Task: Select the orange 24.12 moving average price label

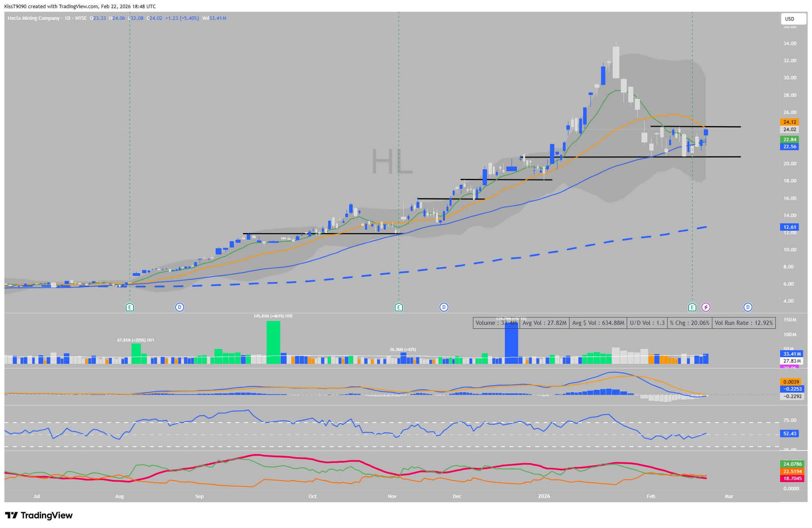Action: pos(789,122)
